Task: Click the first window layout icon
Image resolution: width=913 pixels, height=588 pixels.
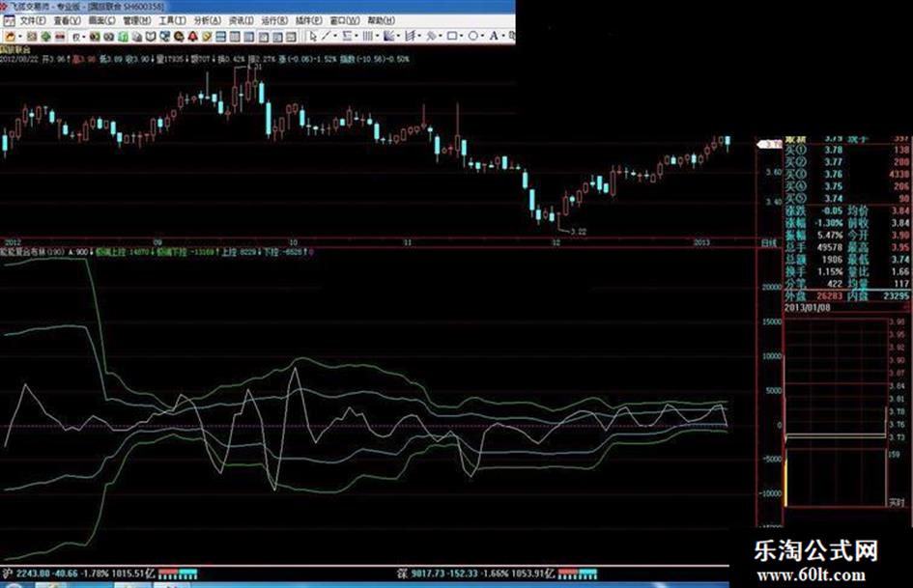Action: (220, 37)
